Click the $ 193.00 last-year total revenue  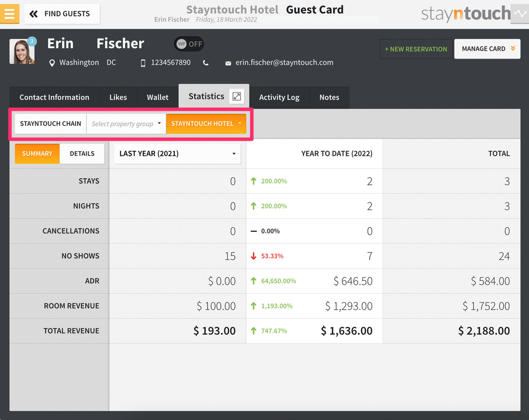click(x=214, y=331)
